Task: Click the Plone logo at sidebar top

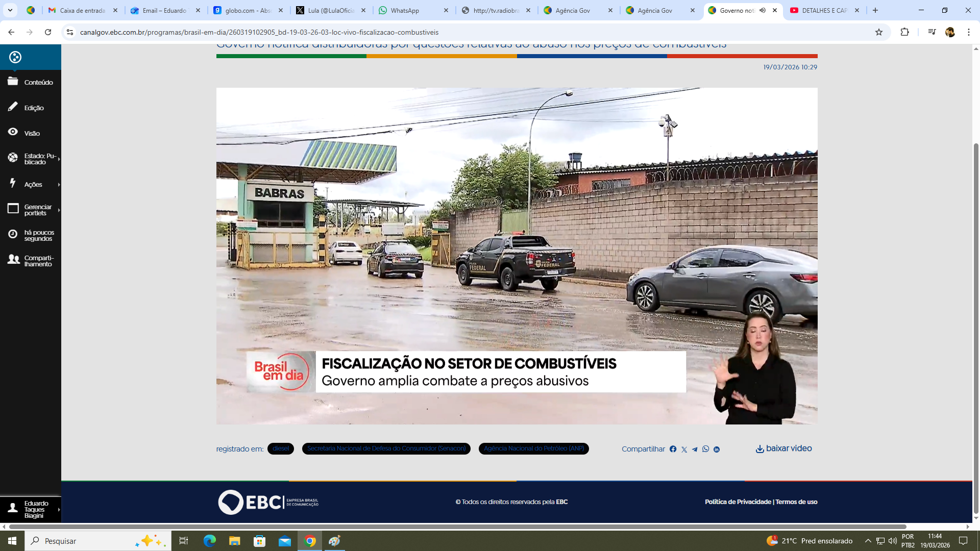Action: 15,57
